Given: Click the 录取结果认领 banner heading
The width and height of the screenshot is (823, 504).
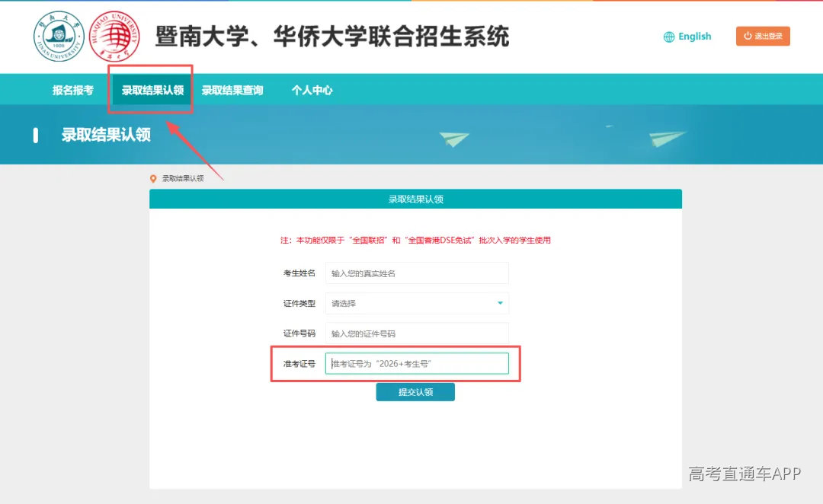Looking at the screenshot, I should (106, 135).
